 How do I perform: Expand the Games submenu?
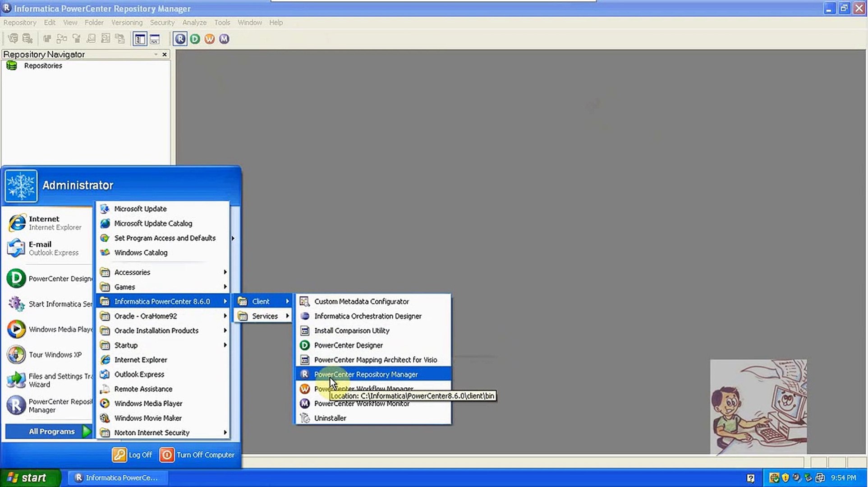click(x=163, y=287)
